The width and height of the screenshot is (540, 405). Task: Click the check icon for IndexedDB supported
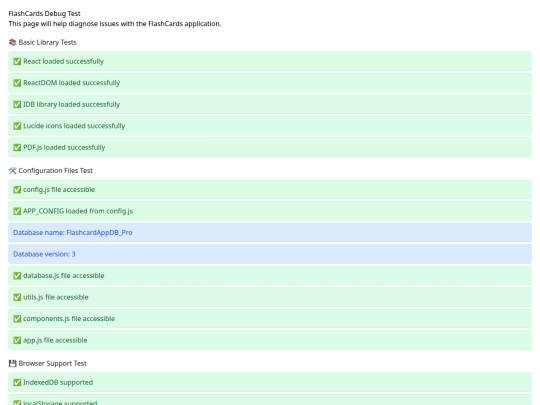coord(17,383)
